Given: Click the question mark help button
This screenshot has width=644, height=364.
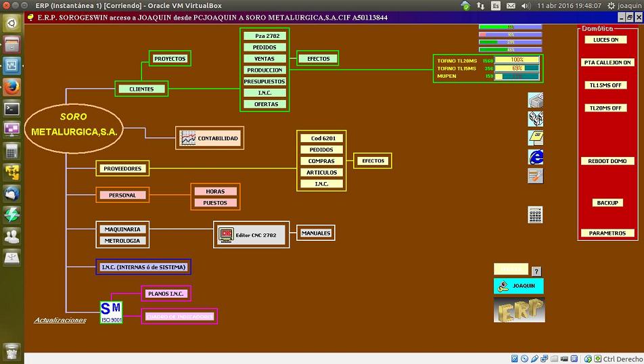Looking at the screenshot, I should (x=536, y=271).
